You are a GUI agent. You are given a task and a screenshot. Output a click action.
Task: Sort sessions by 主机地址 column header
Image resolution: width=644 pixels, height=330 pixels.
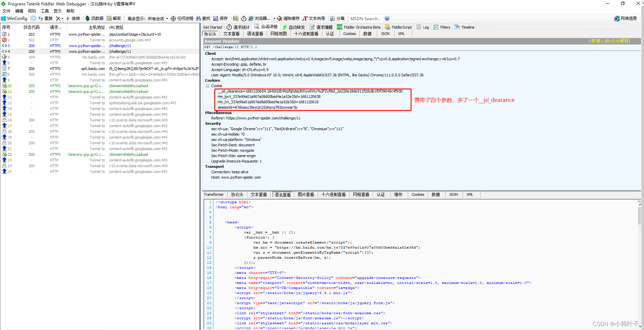86,27
